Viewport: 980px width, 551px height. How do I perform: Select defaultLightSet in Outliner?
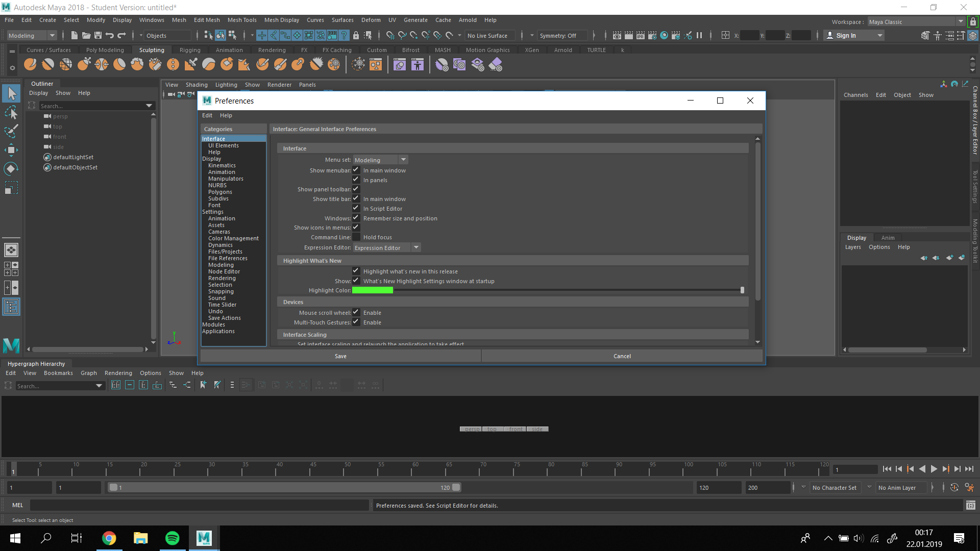(x=73, y=157)
